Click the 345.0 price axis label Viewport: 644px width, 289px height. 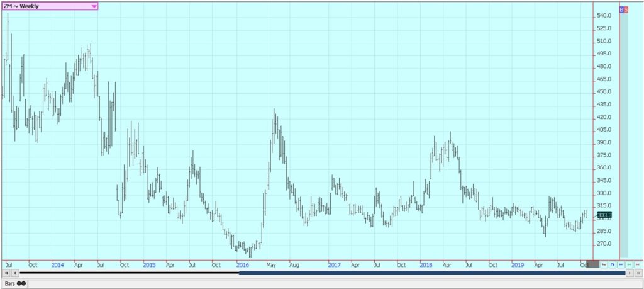tap(605, 181)
